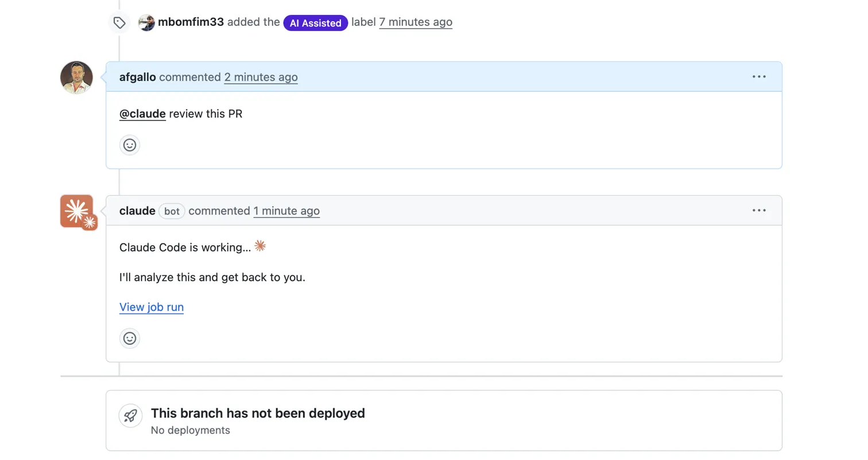Open the '7 minutes ago' timestamp link
The image size is (868, 460).
(x=416, y=22)
